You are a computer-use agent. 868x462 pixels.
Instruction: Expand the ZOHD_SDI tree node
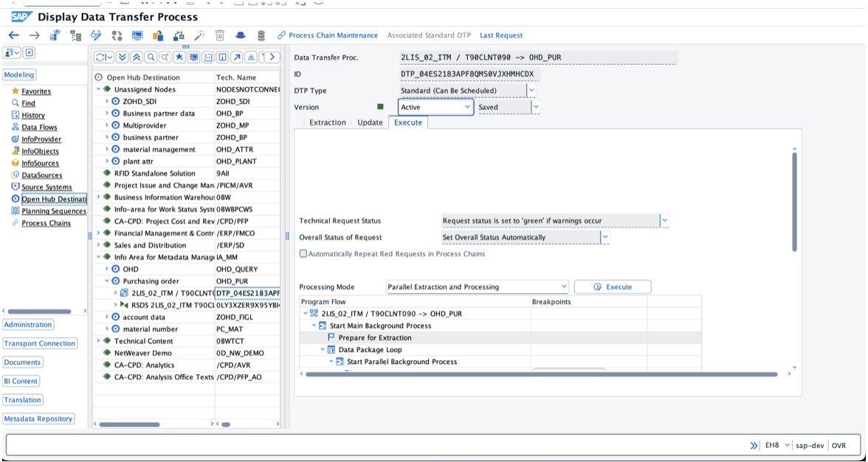pyautogui.click(x=107, y=101)
